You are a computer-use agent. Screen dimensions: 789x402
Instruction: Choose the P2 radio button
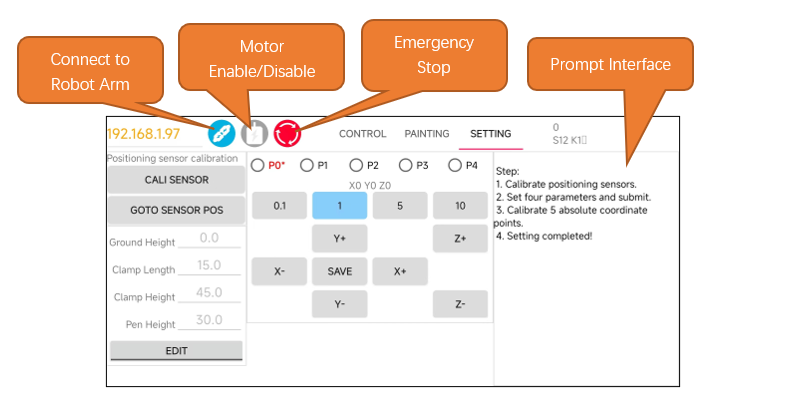(x=356, y=165)
